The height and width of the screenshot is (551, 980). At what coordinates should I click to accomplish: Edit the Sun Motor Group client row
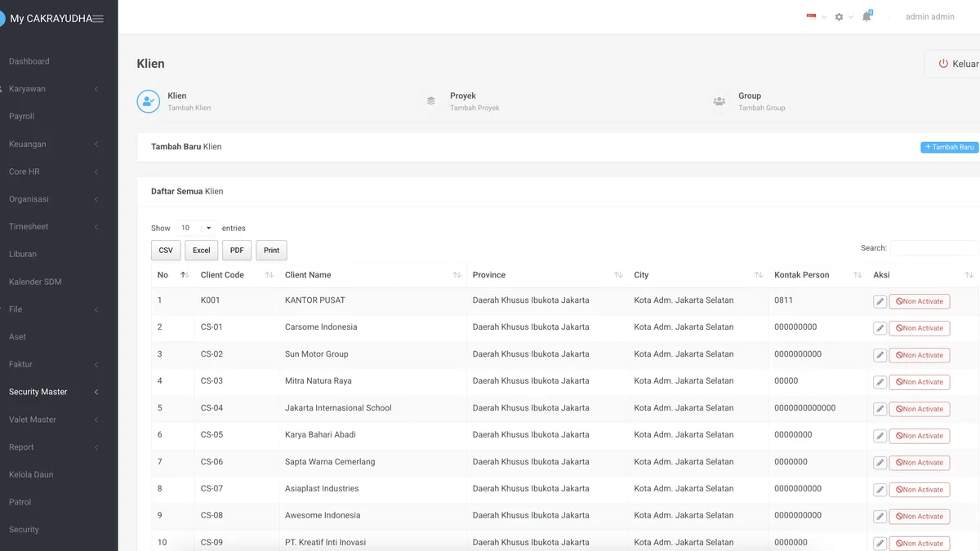[880, 355]
